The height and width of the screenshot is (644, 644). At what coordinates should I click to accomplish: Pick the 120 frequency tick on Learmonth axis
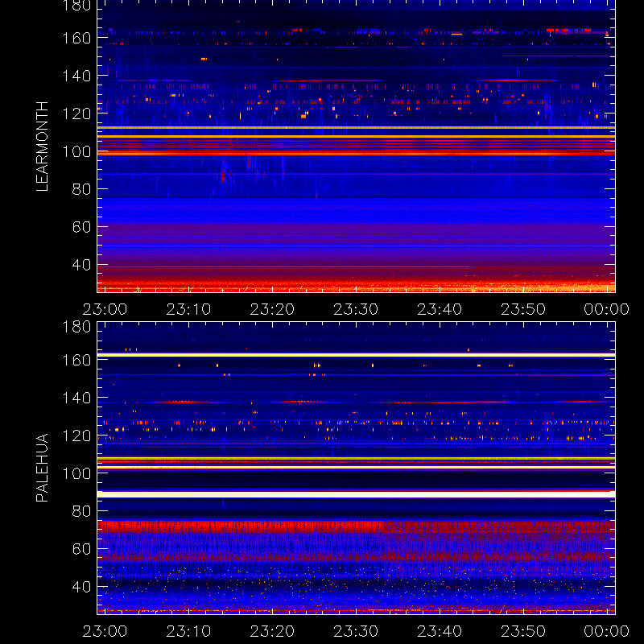pyautogui.click(x=76, y=114)
